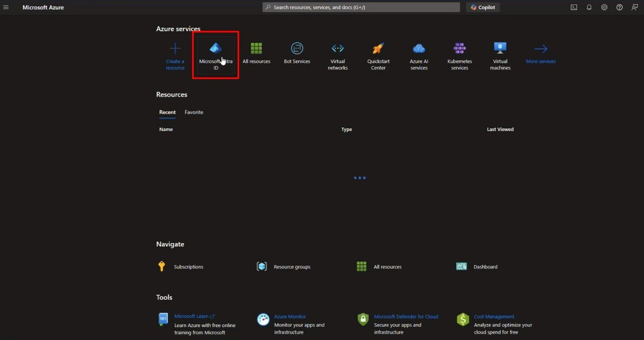Open the Microsoft Learn link
Screen dimensions: 644x340
(x=194, y=316)
